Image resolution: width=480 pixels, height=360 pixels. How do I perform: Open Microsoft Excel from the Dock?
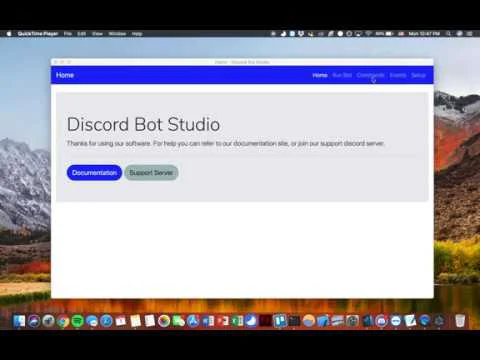(237, 321)
